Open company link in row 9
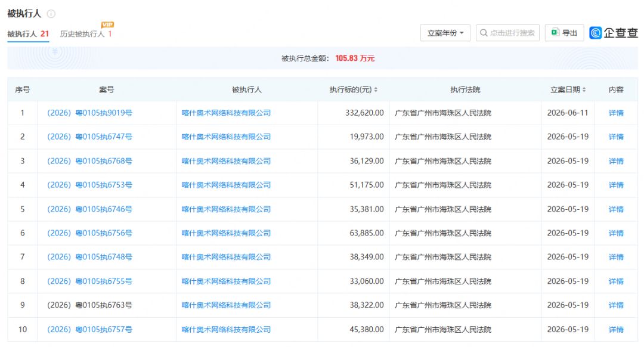The width and height of the screenshot is (644, 347). pyautogui.click(x=227, y=305)
